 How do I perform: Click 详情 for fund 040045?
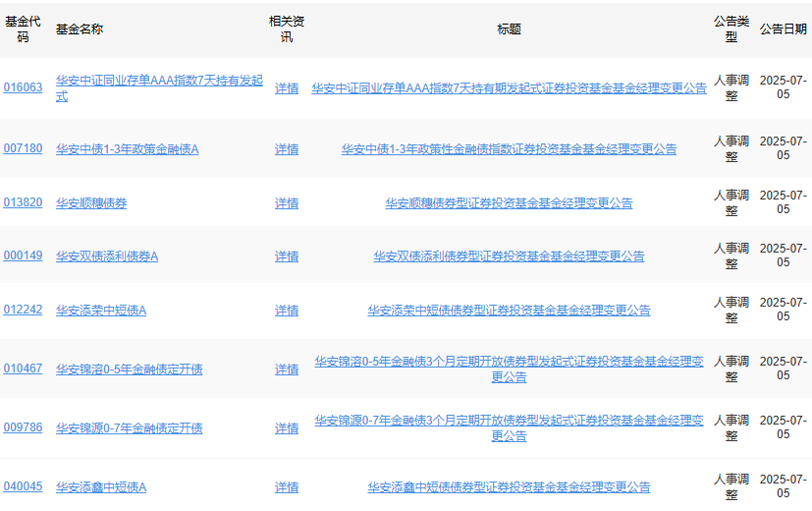pos(287,487)
